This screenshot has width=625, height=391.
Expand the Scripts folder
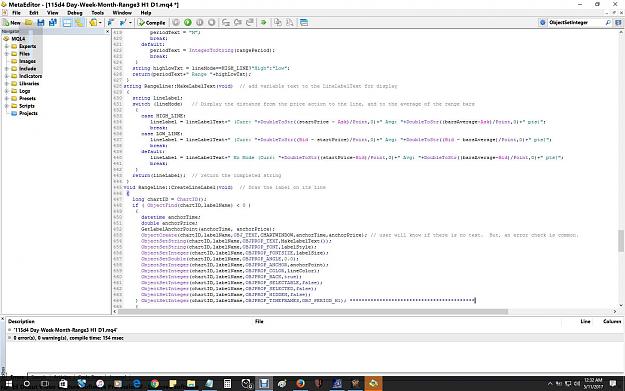click(6, 106)
